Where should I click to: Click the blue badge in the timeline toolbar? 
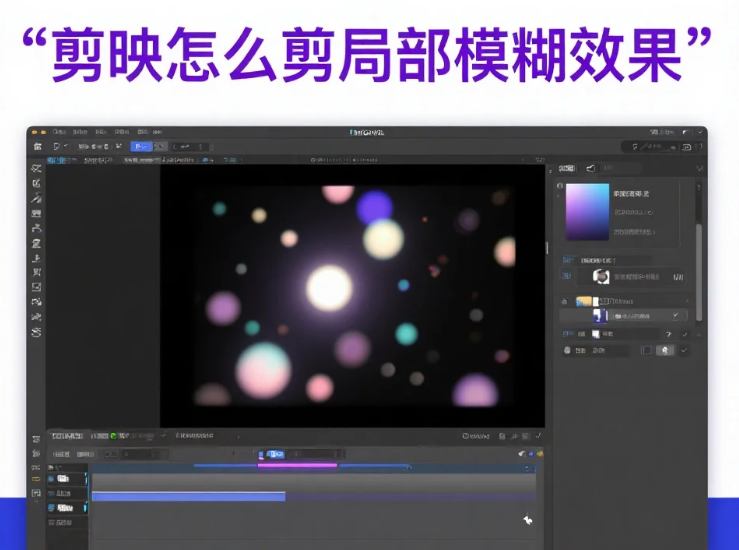[x=275, y=454]
